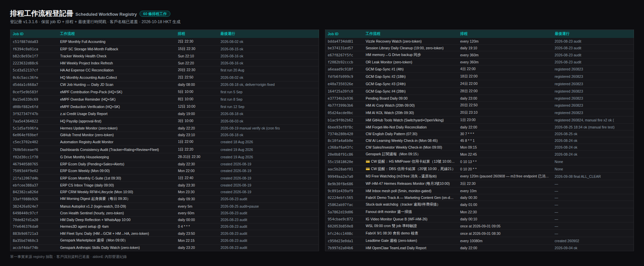Screen dimensions: 644x266
Task: Select Tracker Weekly Health Check workflow
Action: click(x=83, y=56)
